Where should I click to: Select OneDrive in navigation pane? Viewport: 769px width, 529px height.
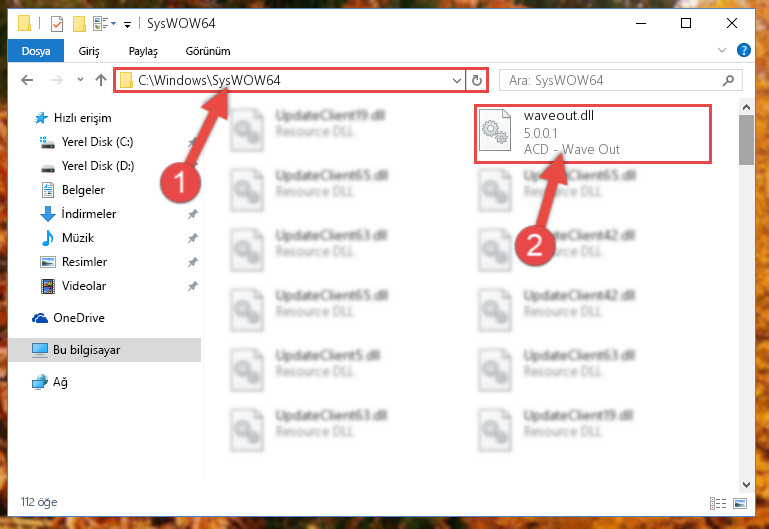(x=79, y=318)
